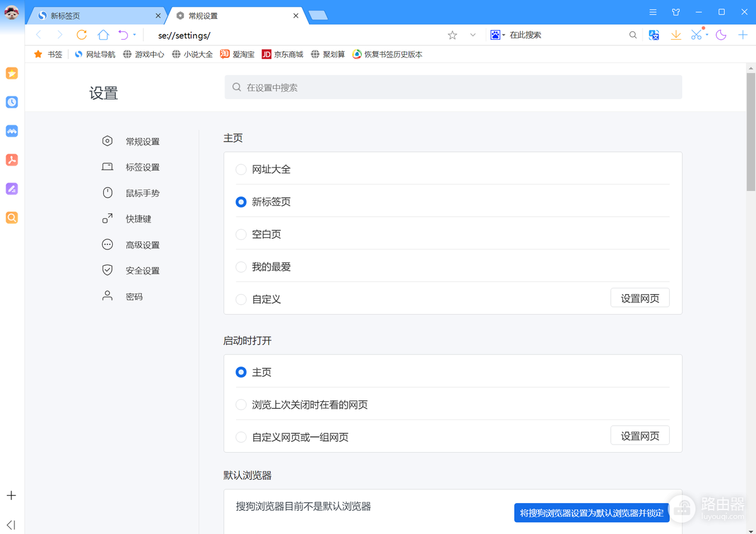Open the search engine selector dropdown
The image size is (756, 534).
pyautogui.click(x=498, y=35)
